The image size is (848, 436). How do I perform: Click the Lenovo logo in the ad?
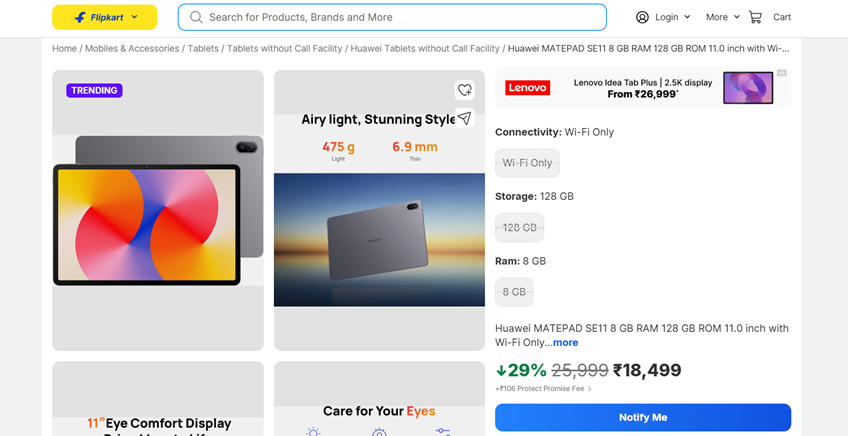[x=527, y=88]
